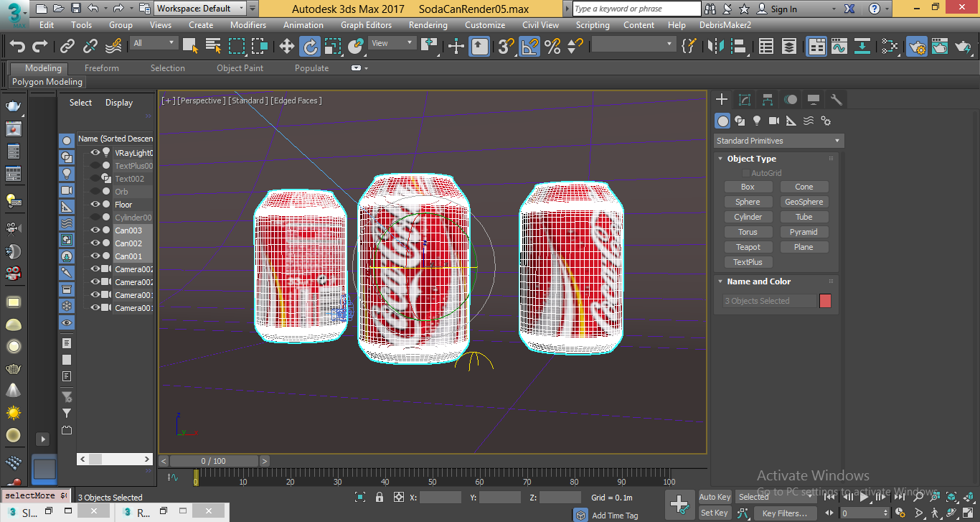Click the Redo arrow in main toolbar

(x=40, y=47)
